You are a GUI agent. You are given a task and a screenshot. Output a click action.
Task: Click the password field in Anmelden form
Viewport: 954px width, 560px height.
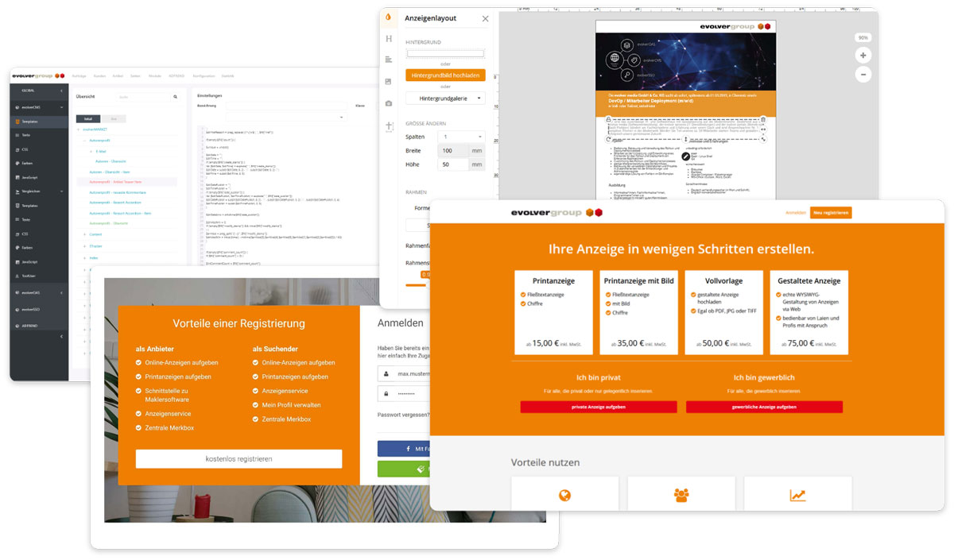(404, 393)
